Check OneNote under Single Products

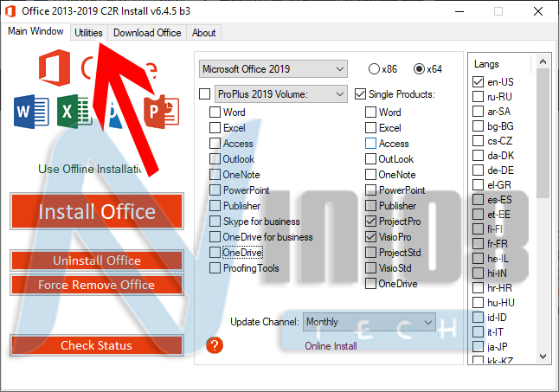click(x=370, y=175)
